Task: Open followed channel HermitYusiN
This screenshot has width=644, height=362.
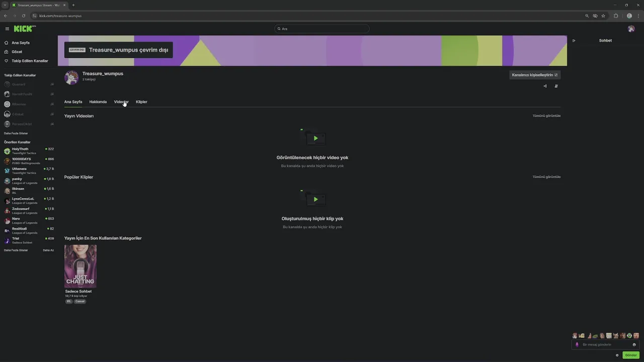Action: (x=29, y=94)
